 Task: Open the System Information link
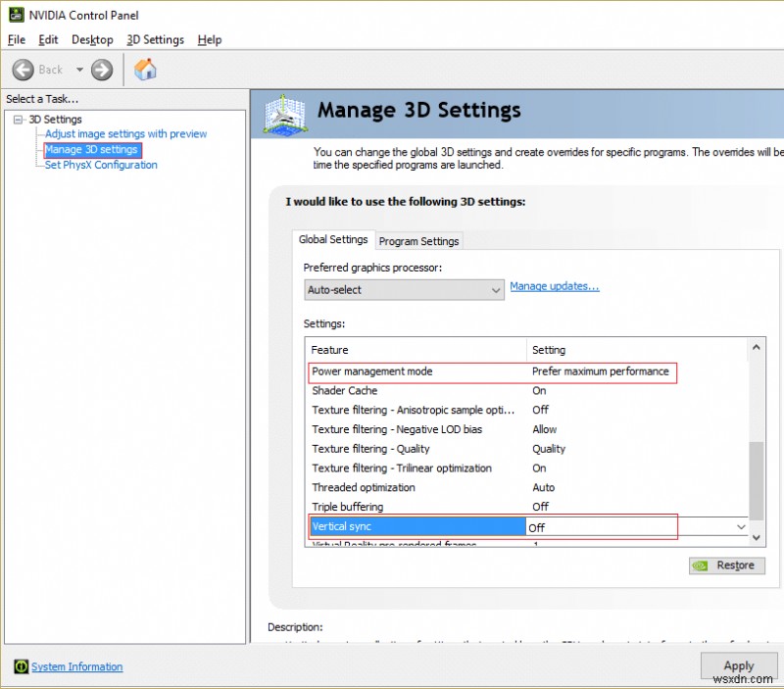click(x=77, y=666)
